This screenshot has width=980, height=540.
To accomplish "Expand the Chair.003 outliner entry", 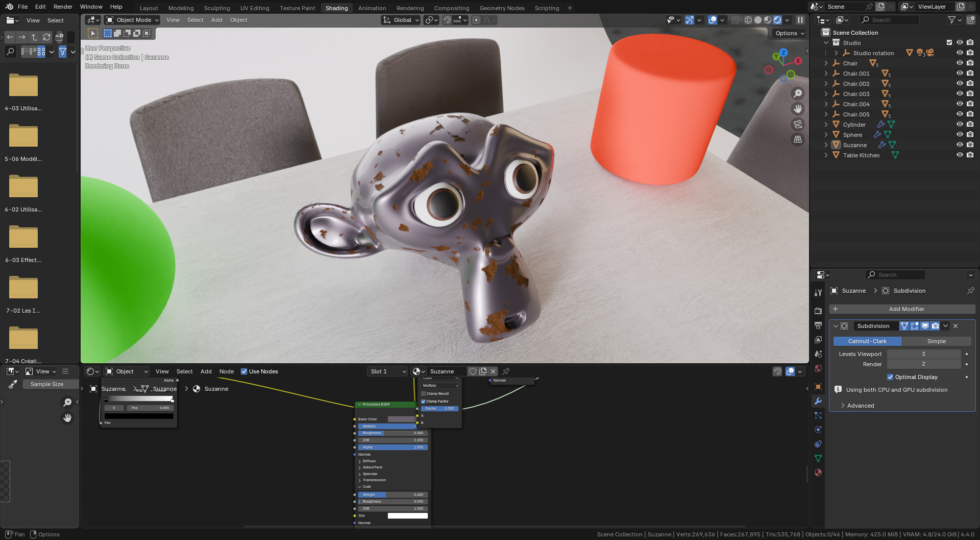I will point(826,93).
